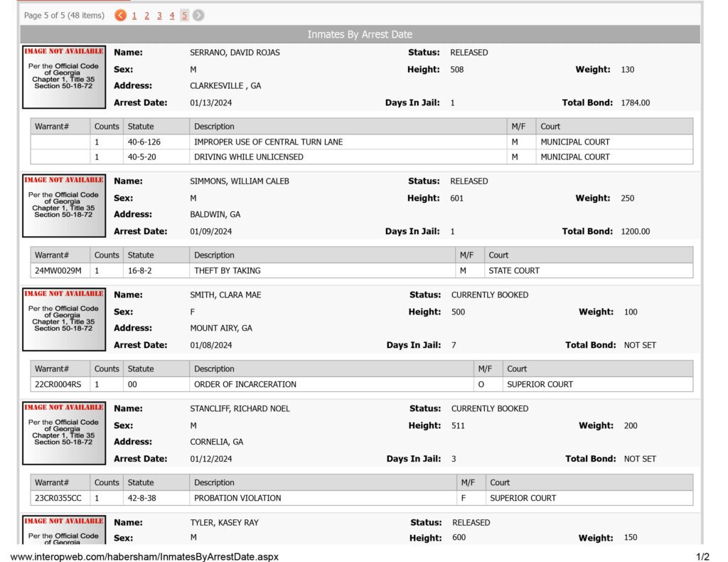Click the gray next page arrow
The width and height of the screenshot is (728, 562).
pyautogui.click(x=198, y=16)
